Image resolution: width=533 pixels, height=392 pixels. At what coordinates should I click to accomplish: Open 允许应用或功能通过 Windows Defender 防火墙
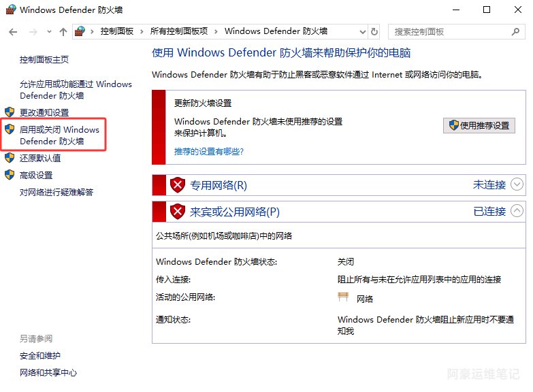(x=76, y=90)
